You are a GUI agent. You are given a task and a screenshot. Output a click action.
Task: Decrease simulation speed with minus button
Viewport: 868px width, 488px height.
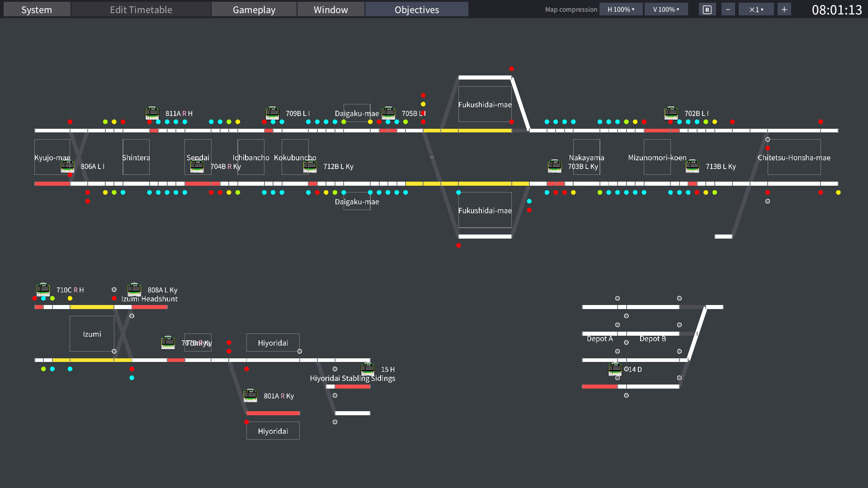coord(728,9)
